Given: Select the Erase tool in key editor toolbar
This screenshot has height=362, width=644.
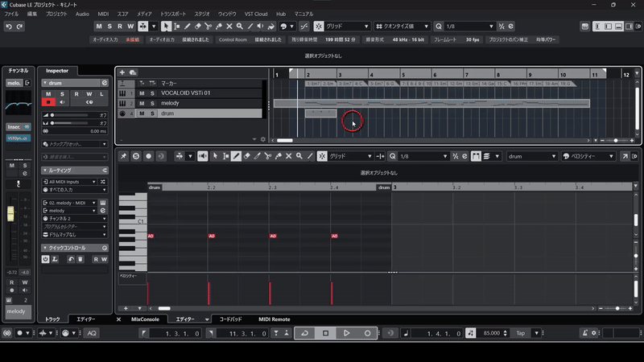Looking at the screenshot, I should (247, 156).
